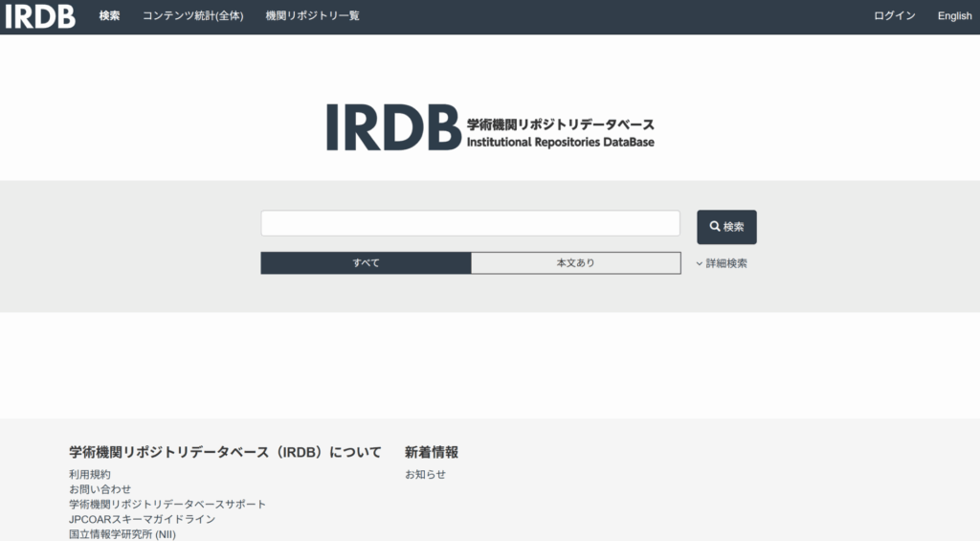Click the ログイン link
Viewport: 980px width, 541px height.
tap(895, 15)
